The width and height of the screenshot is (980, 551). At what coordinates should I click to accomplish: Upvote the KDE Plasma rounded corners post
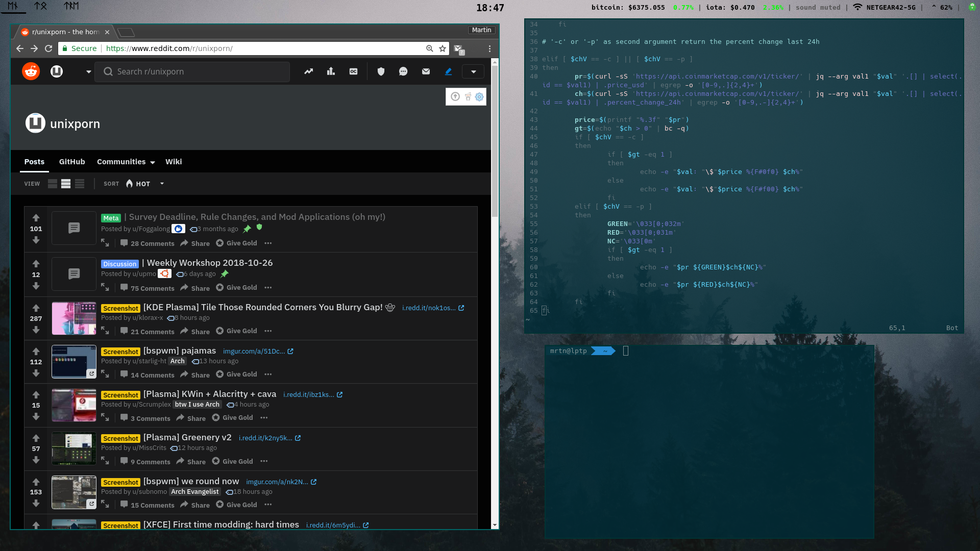36,308
